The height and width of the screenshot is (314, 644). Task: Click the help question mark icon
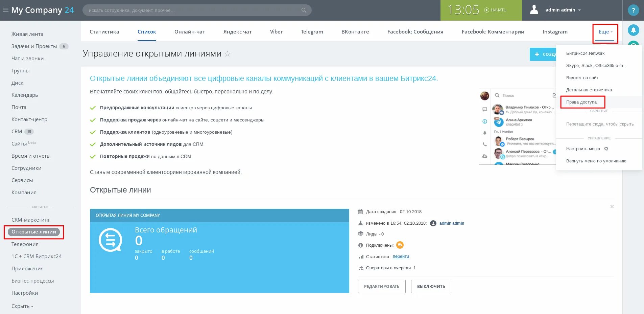633,10
